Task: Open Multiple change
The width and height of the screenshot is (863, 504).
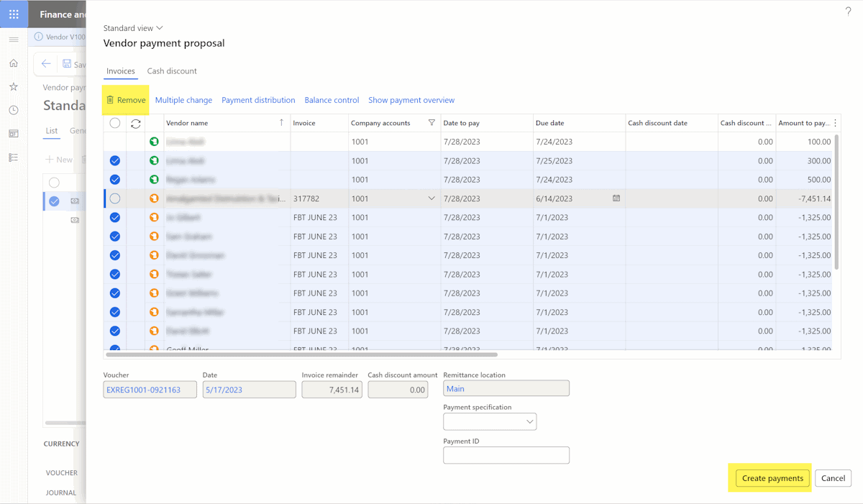Action: click(x=183, y=100)
